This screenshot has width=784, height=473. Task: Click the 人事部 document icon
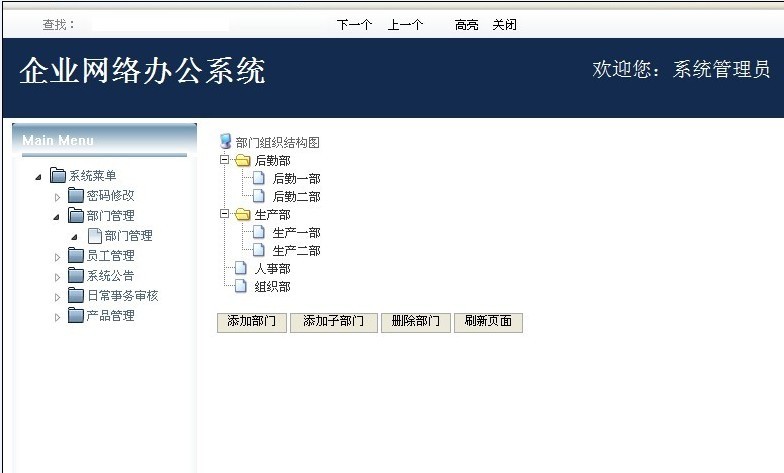pos(240,269)
